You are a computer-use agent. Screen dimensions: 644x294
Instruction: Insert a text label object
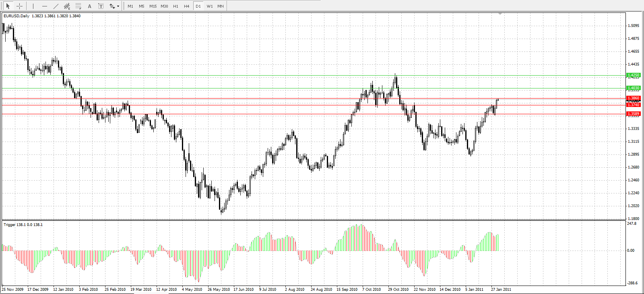point(101,6)
